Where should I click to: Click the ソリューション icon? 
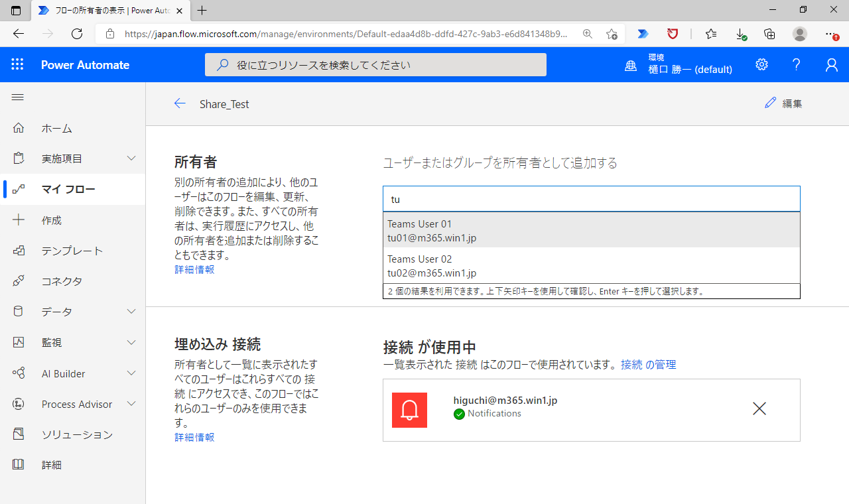(19, 434)
